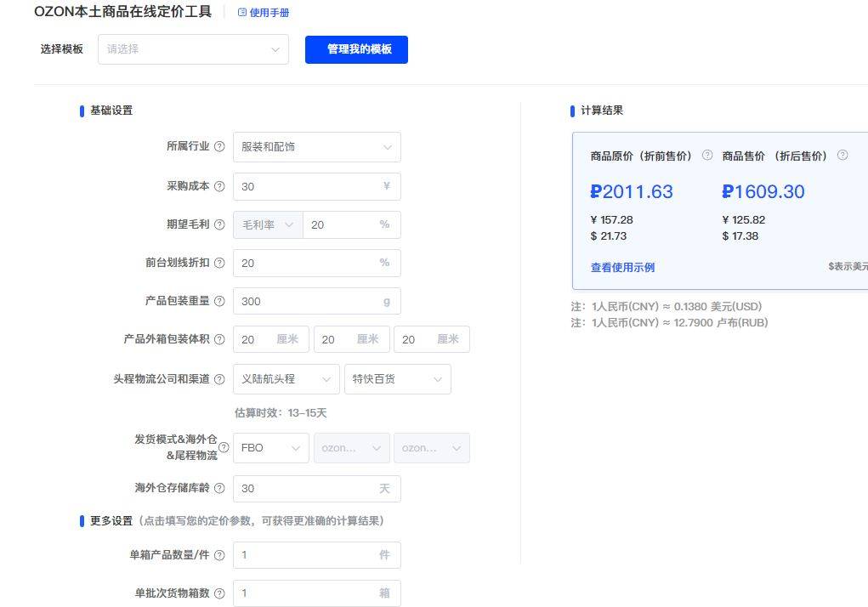Click the CNY to RUB exchange rate note
The image size is (868, 607).
click(x=669, y=322)
